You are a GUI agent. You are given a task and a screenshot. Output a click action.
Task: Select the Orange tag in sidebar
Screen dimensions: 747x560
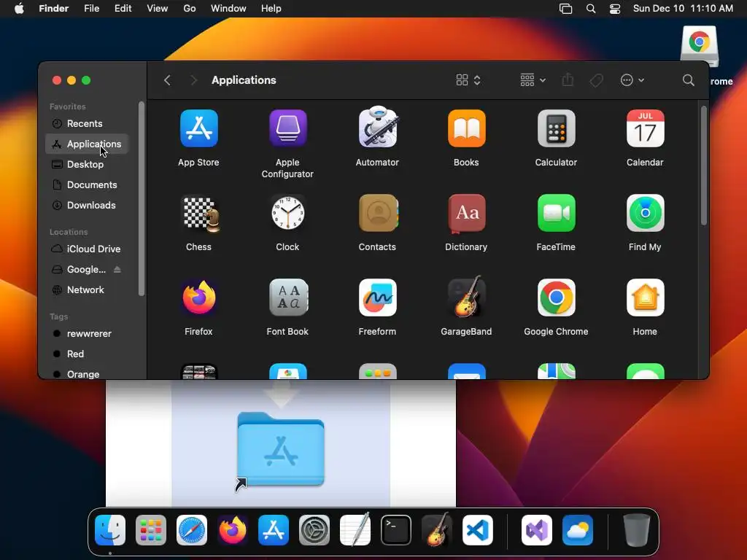coord(87,374)
